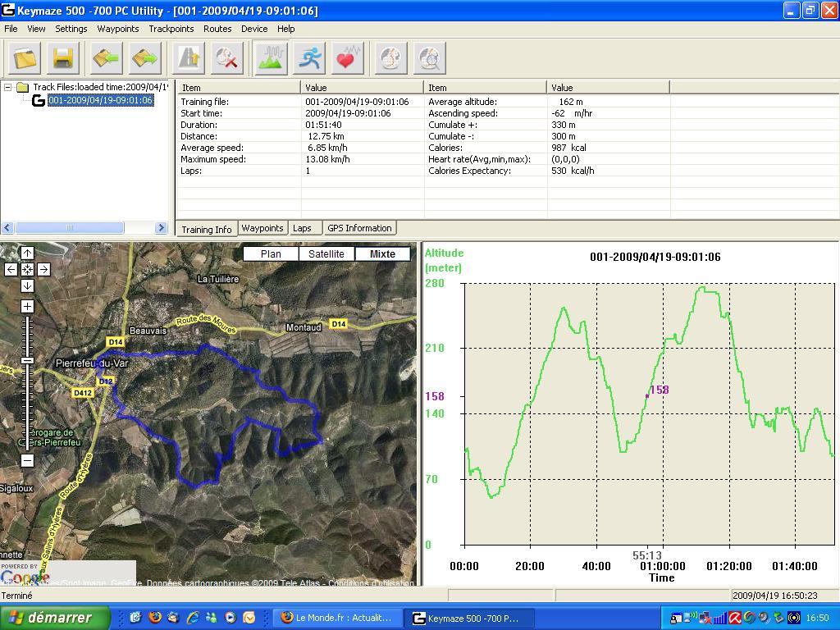
Task: Open the File menu
Action: 11,29
